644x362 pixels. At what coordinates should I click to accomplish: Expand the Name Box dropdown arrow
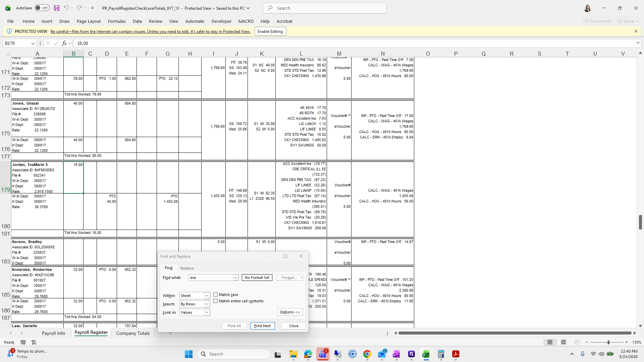coord(33,43)
